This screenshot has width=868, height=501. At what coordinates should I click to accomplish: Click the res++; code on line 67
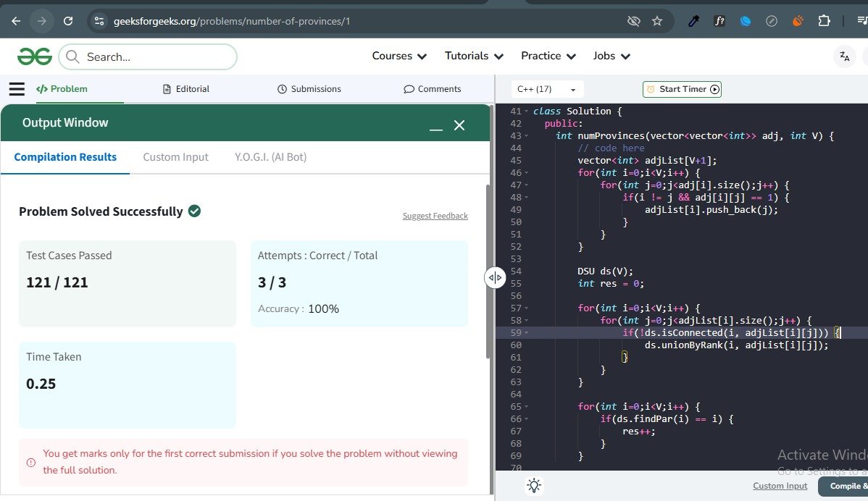coord(639,431)
